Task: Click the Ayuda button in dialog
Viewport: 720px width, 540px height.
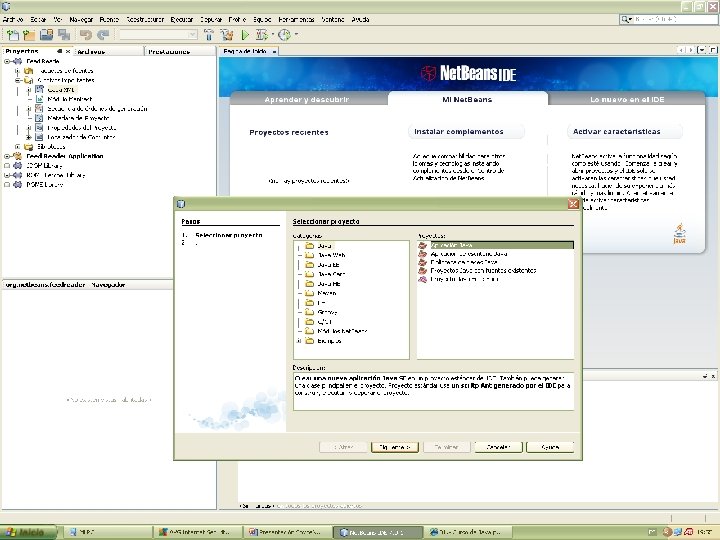Action: pyautogui.click(x=550, y=447)
